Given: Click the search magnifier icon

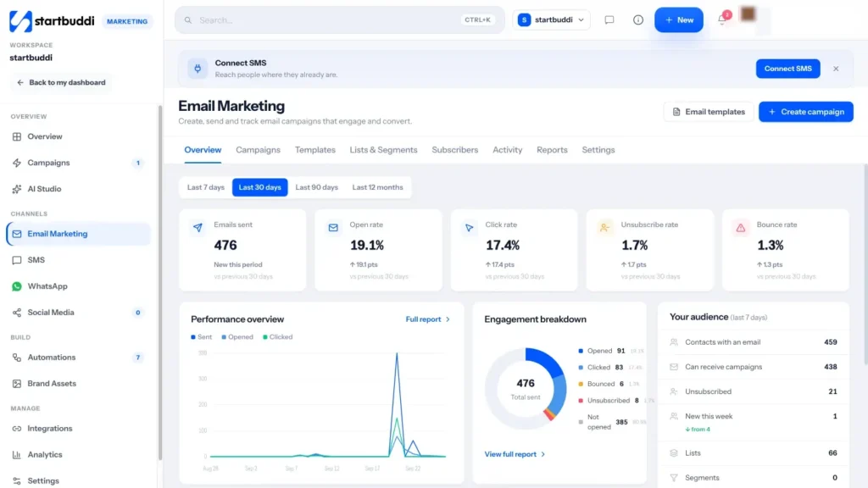Looking at the screenshot, I should (188, 20).
